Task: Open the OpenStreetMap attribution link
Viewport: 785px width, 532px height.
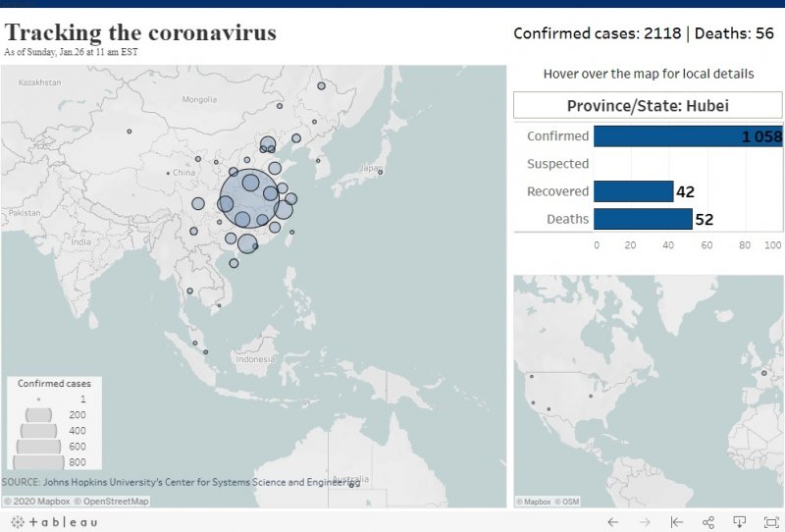Action: point(111,501)
